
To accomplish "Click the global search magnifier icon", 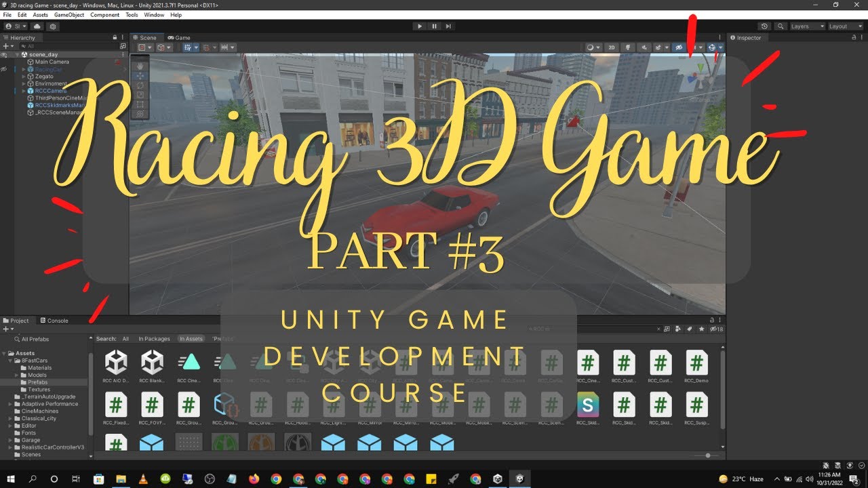I will pos(780,26).
